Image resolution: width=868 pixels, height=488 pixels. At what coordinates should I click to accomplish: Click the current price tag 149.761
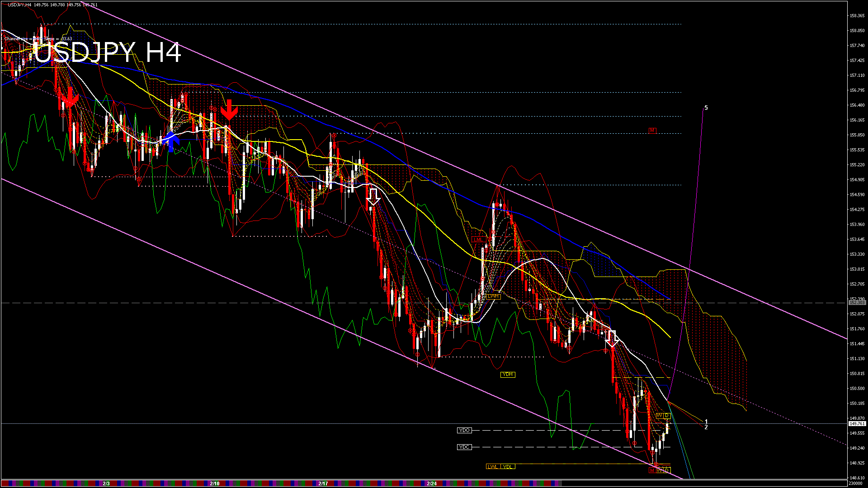point(857,424)
